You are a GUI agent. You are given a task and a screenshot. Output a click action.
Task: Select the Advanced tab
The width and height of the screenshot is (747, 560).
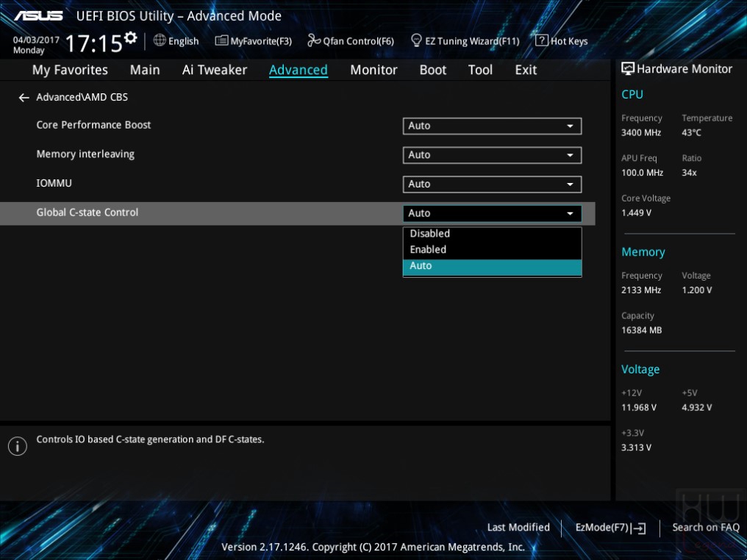299,70
